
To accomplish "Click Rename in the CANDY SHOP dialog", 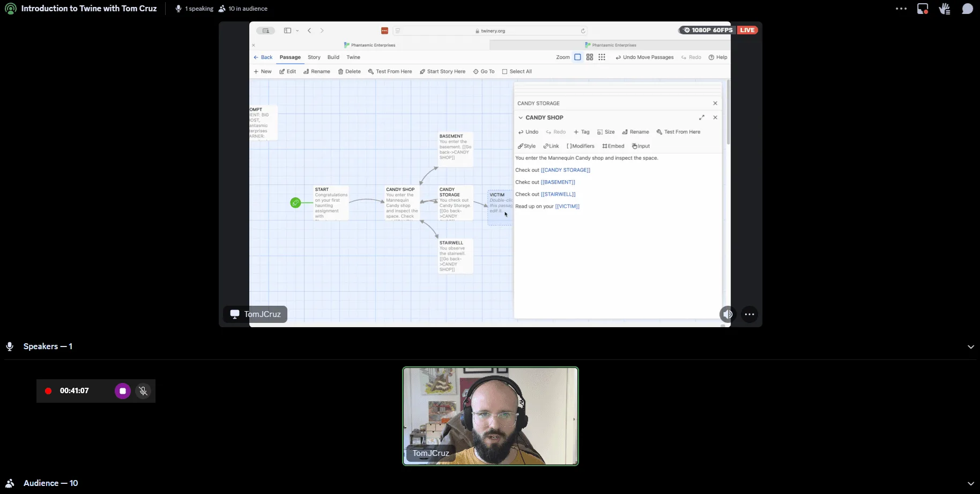I will click(635, 132).
